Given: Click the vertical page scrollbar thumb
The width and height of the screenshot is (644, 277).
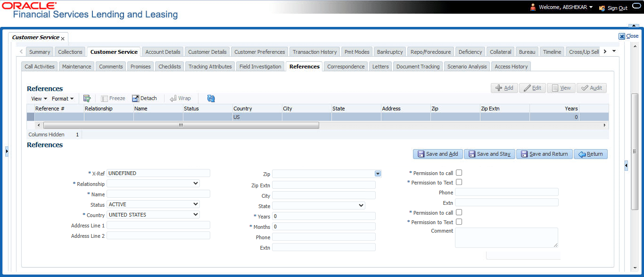Looking at the screenshot, I should click(x=635, y=151).
